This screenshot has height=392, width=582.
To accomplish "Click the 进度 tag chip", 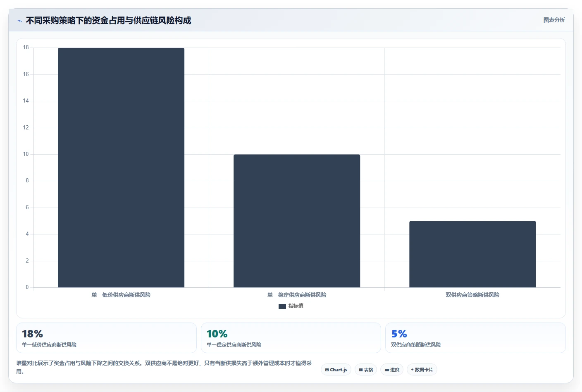I will pyautogui.click(x=392, y=370).
